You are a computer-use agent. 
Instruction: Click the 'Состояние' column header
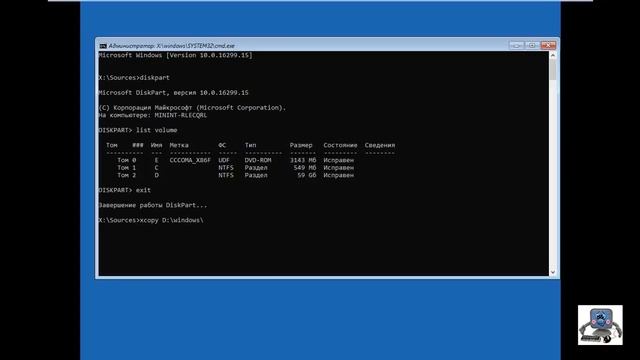(340, 145)
